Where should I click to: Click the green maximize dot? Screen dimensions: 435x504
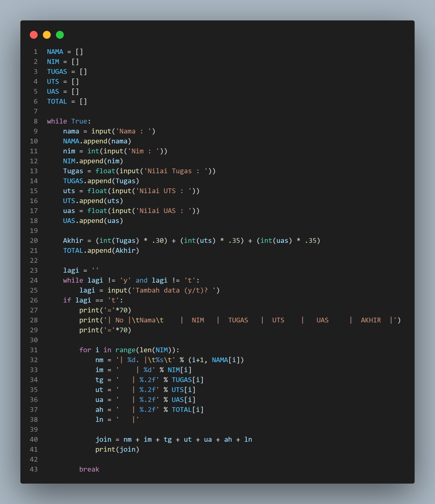pos(60,35)
